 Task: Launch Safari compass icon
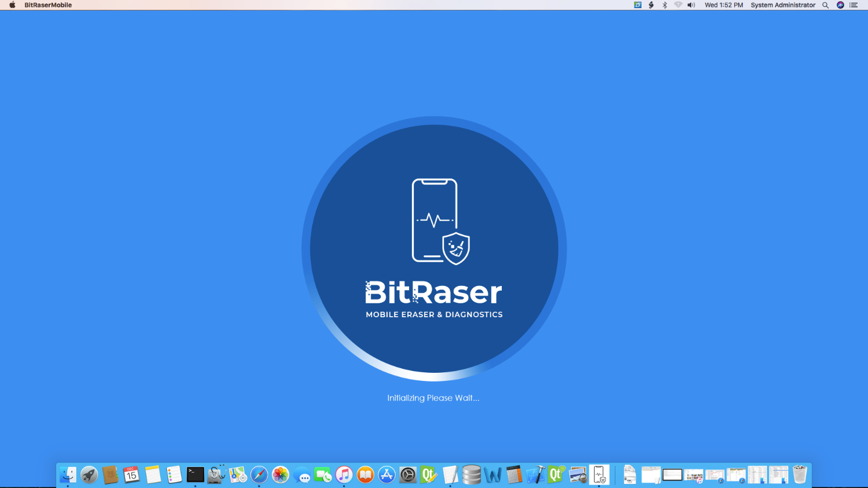259,475
